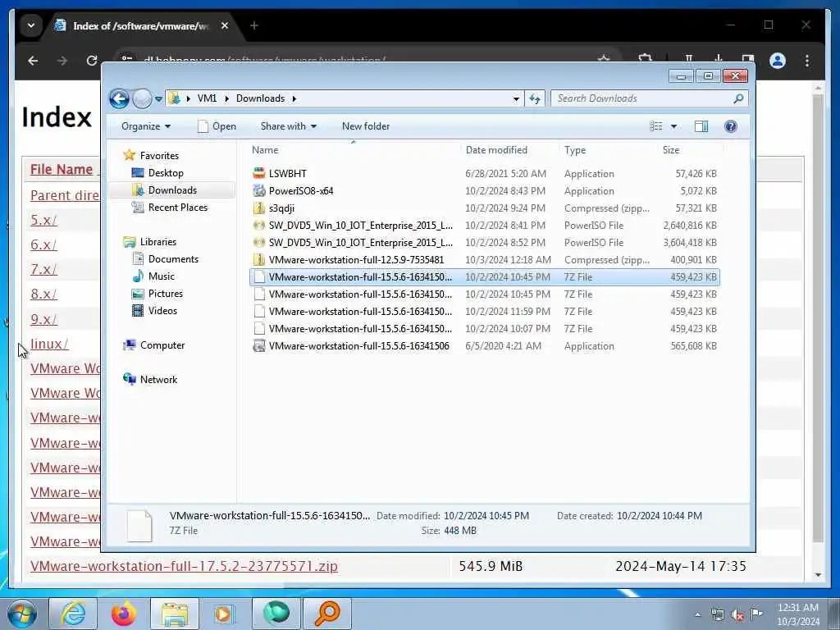Select VMware-workstation-full-15.5.6-16341506 application

[x=484, y=346]
